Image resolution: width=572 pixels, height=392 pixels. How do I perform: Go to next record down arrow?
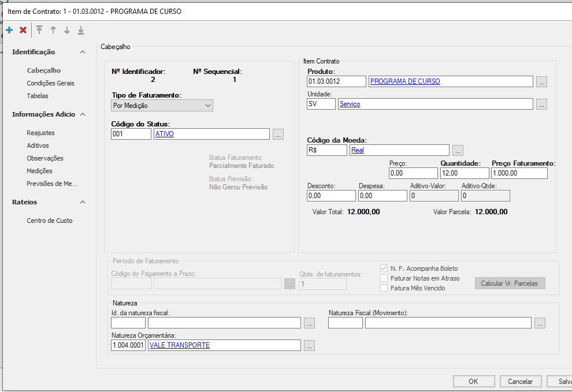(67, 30)
